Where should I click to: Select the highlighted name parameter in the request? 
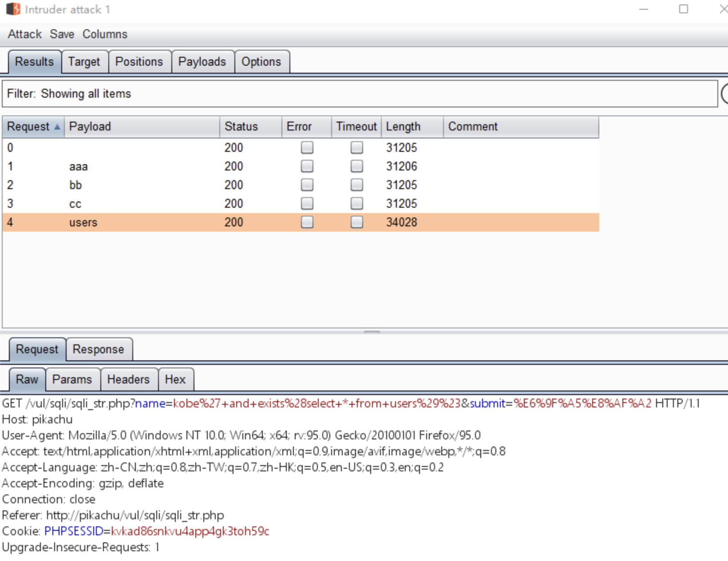(x=150, y=403)
